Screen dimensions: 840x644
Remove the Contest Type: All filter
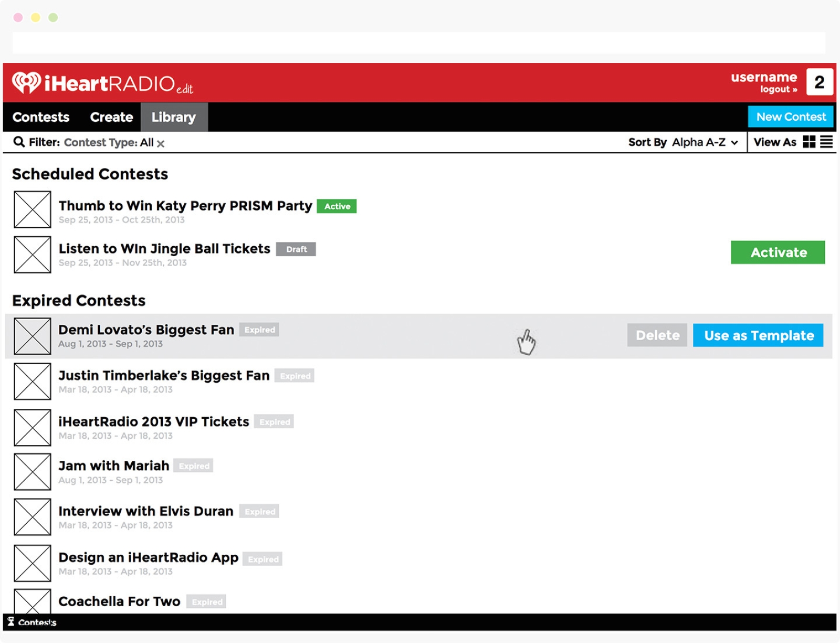[161, 143]
